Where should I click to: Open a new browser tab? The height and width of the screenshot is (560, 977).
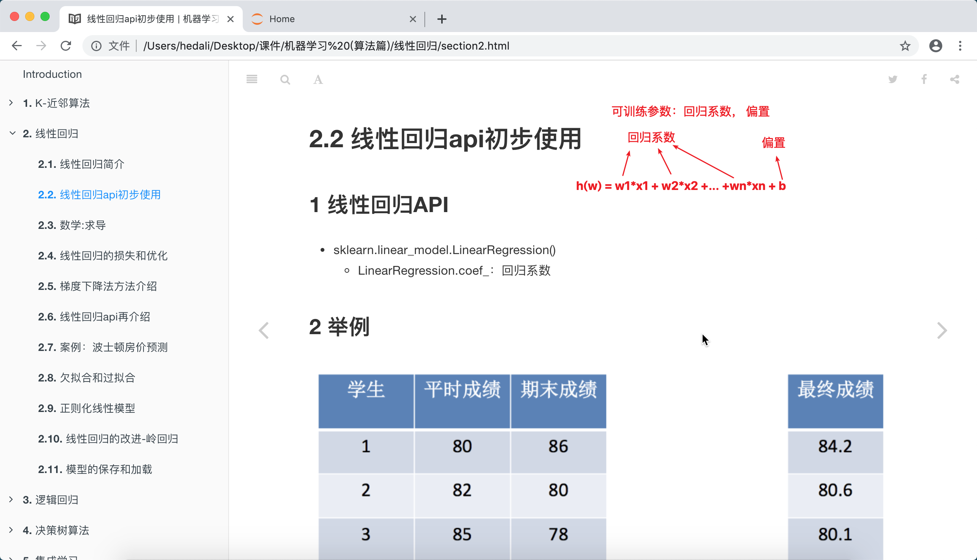pyautogui.click(x=442, y=19)
